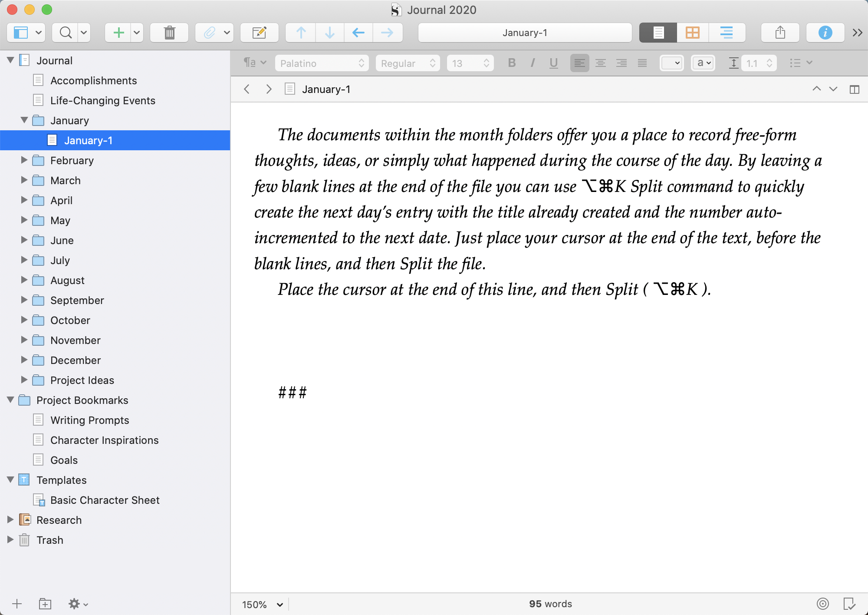Toggle the binder view icon

pyautogui.click(x=20, y=33)
